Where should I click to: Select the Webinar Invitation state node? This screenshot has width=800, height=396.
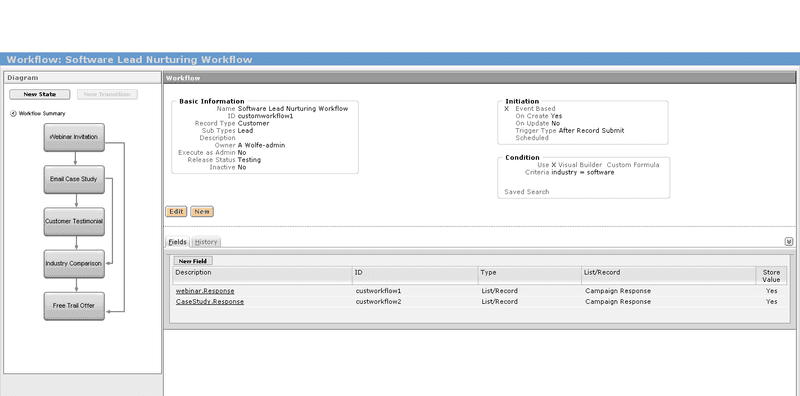[74, 137]
